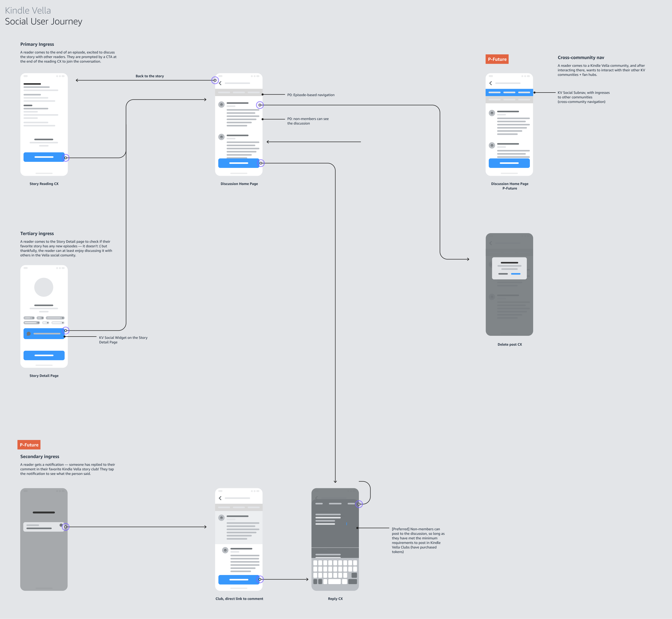Click blue KV Social subnav bar on P-Future page
This screenshot has height=619, width=672.
pos(509,93)
